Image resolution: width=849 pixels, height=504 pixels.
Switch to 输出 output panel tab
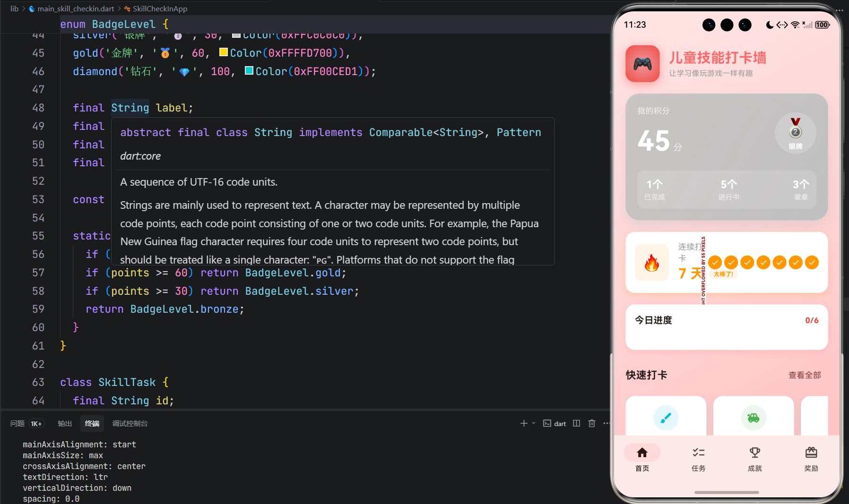(65, 423)
